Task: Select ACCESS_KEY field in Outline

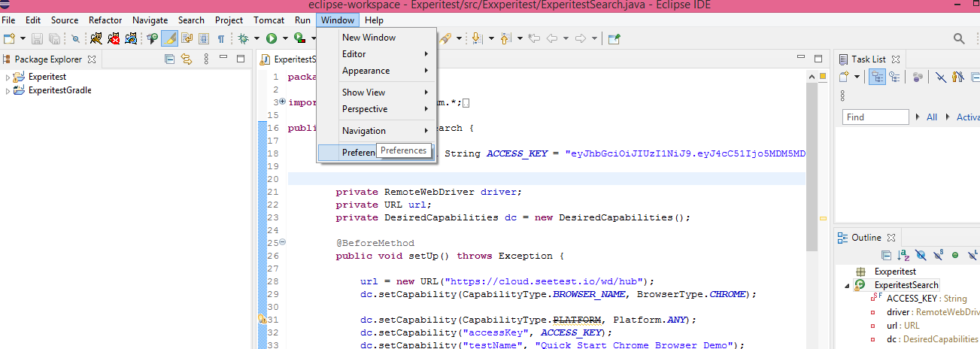Action: (x=927, y=299)
